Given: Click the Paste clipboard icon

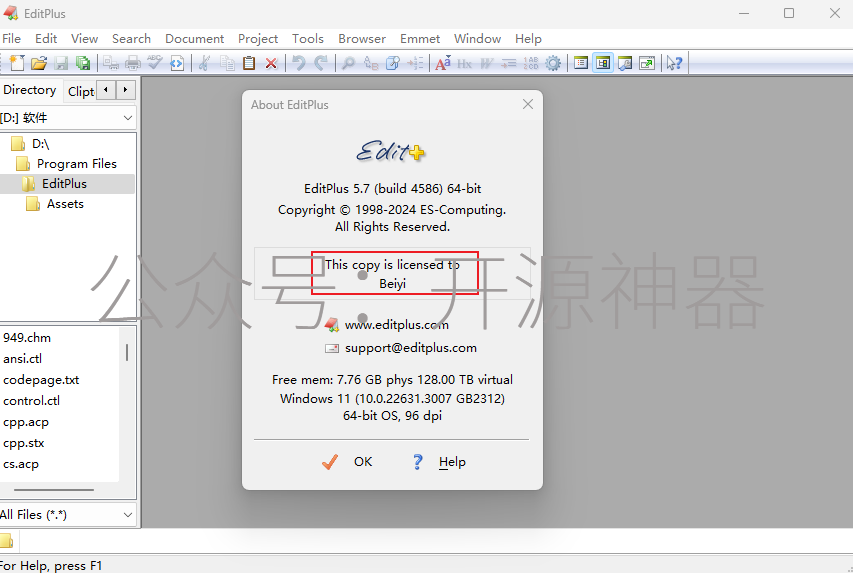Looking at the screenshot, I should [249, 63].
